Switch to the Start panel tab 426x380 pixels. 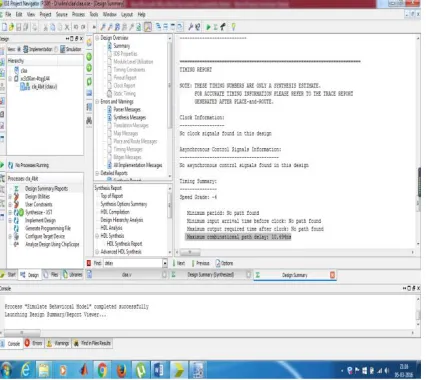(x=9, y=275)
